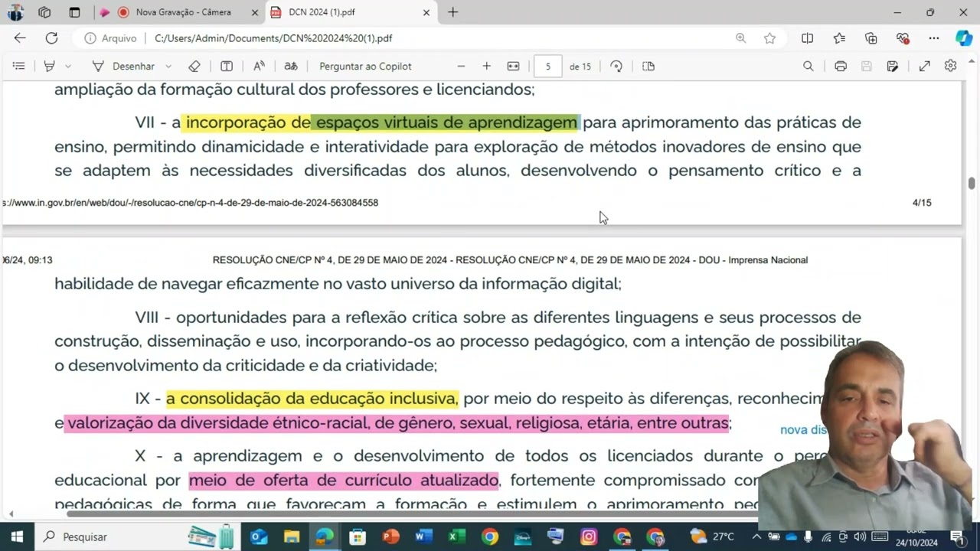Open find in PDF search
The image size is (980, 551).
point(808,67)
